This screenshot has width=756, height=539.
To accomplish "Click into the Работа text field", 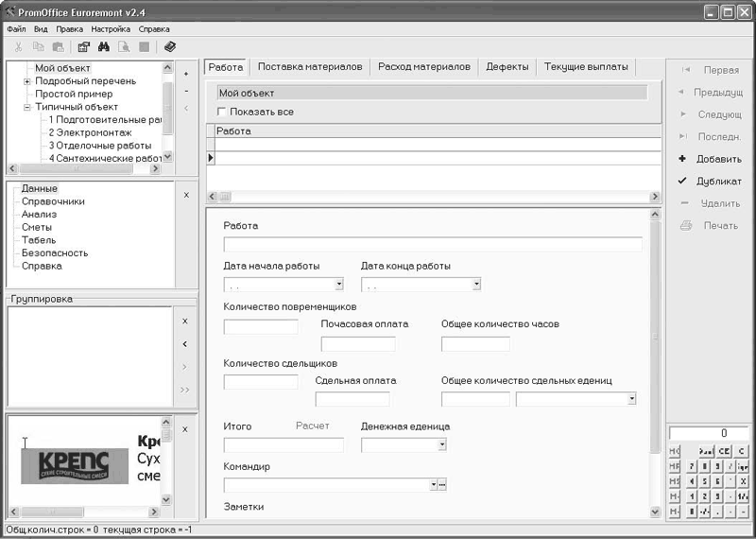I will 432,244.
